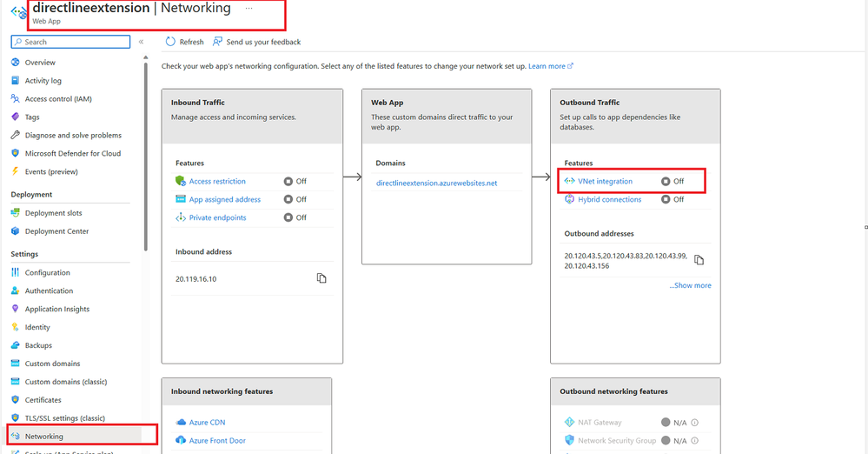
Task: Click Hybrid connections Off status
Action: 673,199
